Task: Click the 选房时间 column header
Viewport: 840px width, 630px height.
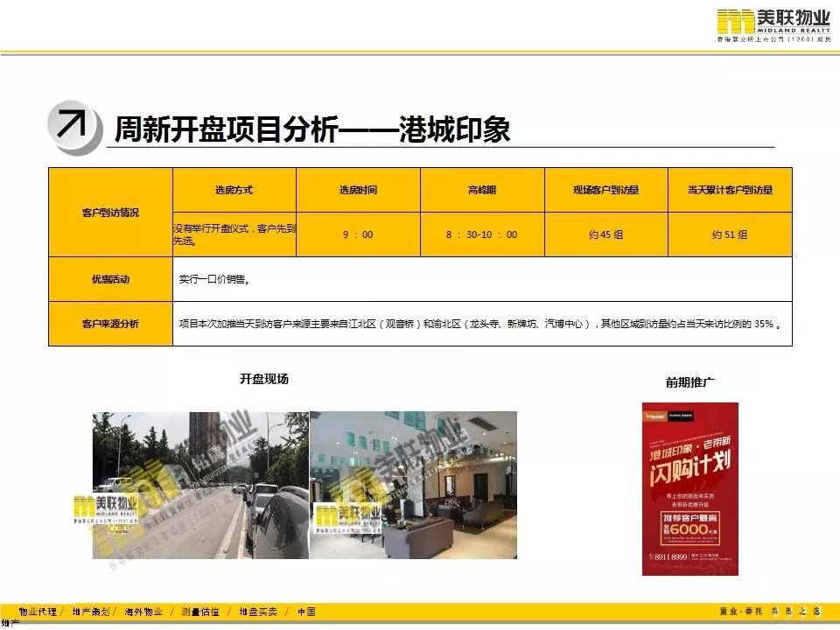Action: coord(359,190)
